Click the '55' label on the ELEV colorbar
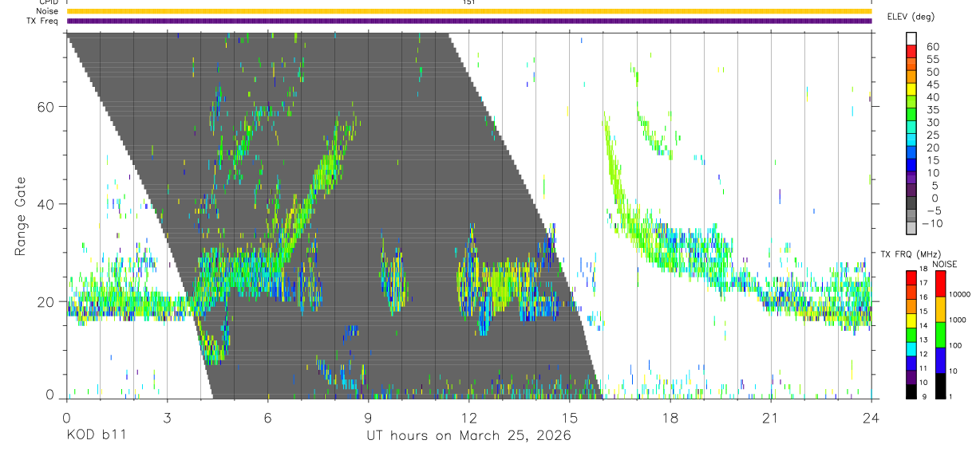Viewport: 980px width, 452px height. click(933, 59)
